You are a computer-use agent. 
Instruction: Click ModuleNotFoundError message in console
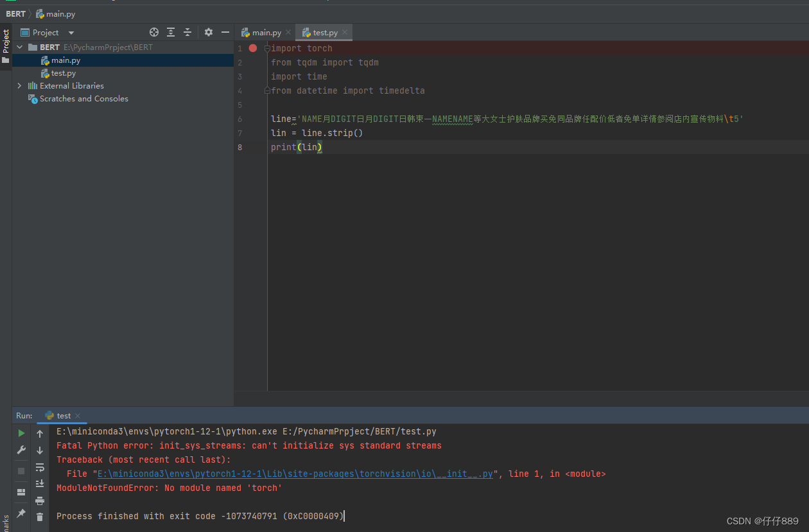[170, 488]
